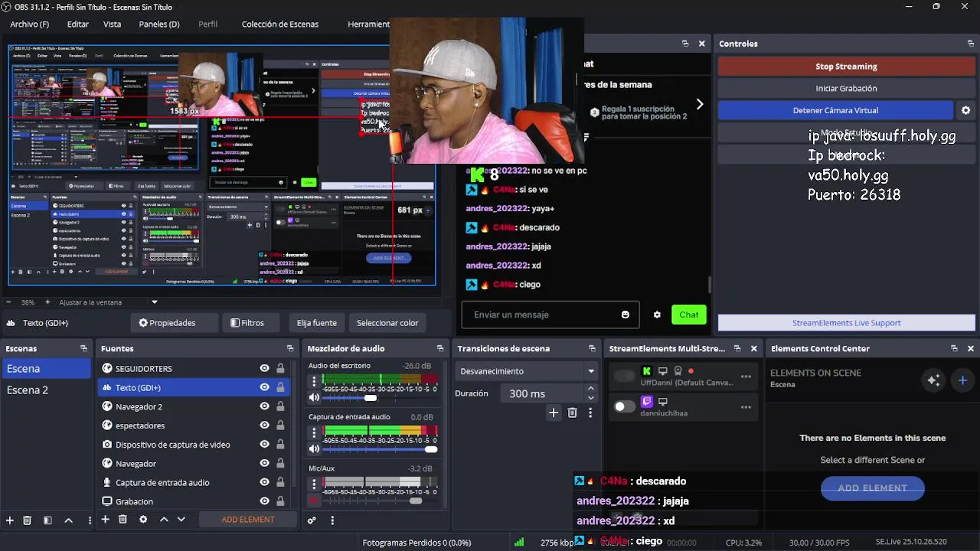Toggle UffDanni Kick output switch
The height and width of the screenshot is (551, 980).
(625, 376)
